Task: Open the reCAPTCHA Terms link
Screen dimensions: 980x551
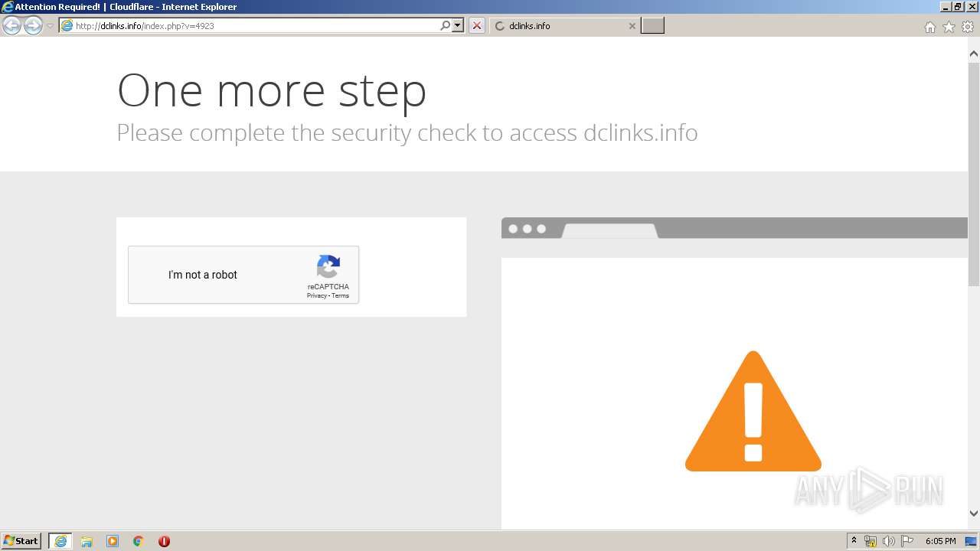Action: [340, 295]
